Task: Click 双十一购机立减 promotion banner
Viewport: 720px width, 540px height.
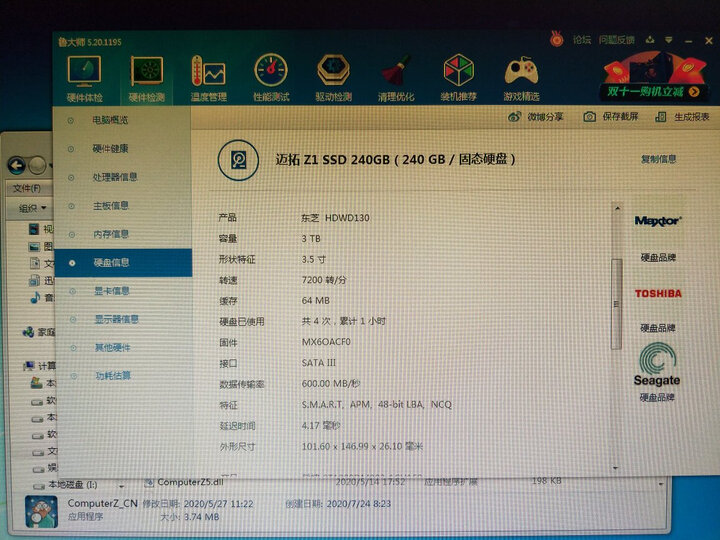Action: [654, 77]
